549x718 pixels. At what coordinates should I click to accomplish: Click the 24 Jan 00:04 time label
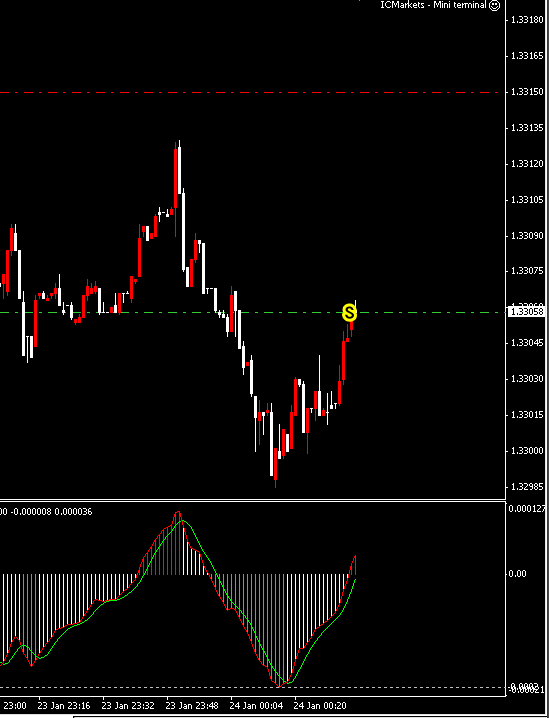(256, 706)
